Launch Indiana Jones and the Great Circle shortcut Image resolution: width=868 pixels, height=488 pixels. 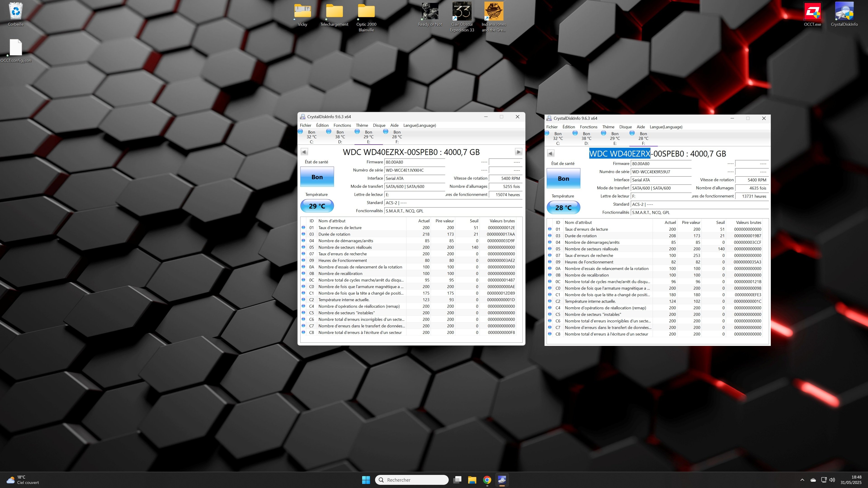pos(494,18)
